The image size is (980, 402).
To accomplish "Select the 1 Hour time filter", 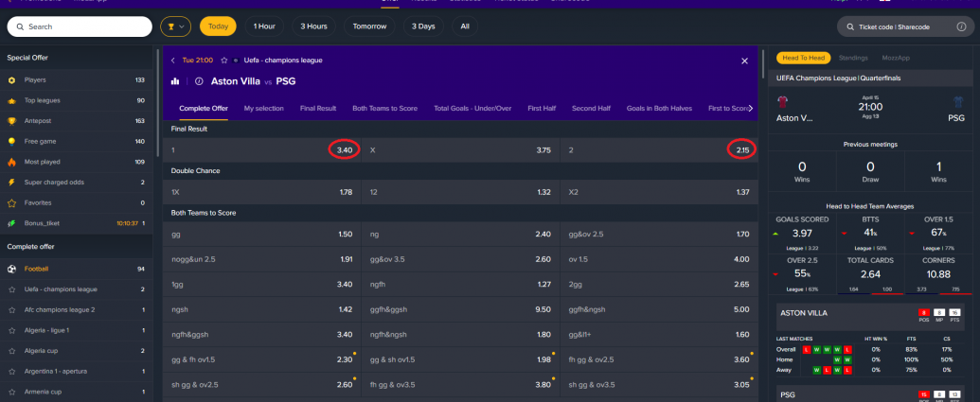I will click(264, 26).
